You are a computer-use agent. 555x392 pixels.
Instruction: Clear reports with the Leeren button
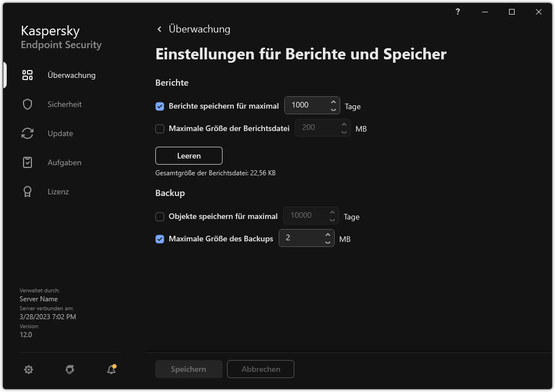click(188, 156)
